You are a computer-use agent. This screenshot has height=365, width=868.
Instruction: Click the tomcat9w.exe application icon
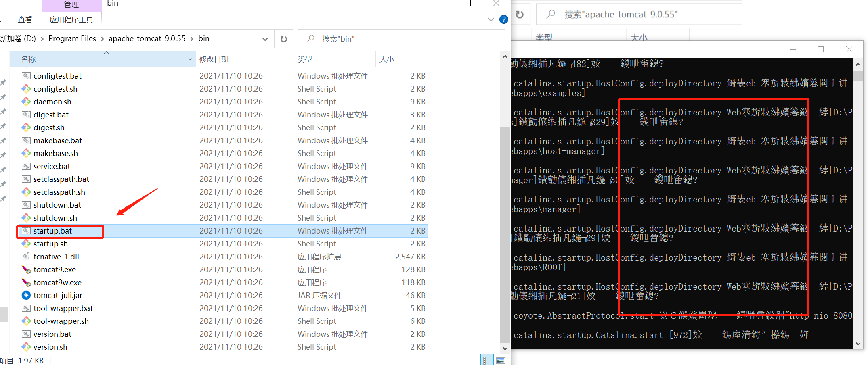(x=26, y=282)
